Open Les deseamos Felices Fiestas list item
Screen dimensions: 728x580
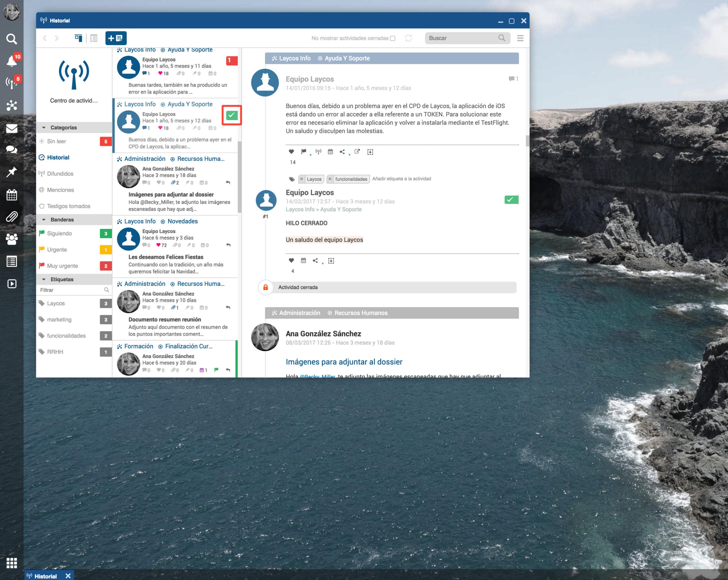pos(175,247)
